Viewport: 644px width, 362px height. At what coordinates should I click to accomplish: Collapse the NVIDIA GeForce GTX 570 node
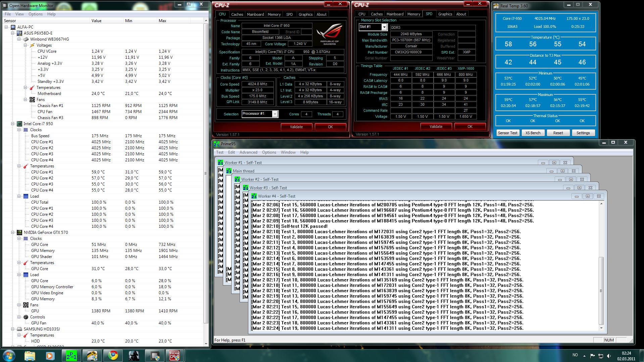(13, 232)
